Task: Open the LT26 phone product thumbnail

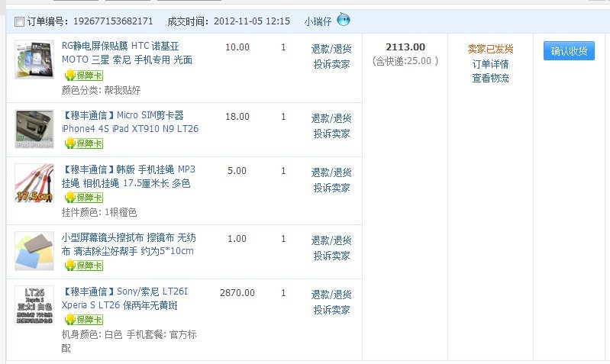Action: click(34, 305)
